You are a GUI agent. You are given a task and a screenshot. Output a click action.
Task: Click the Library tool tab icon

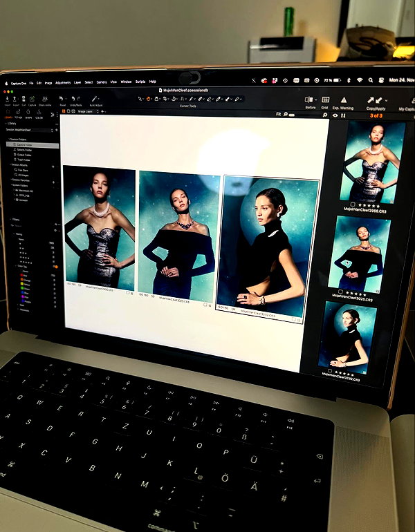click(x=8, y=112)
